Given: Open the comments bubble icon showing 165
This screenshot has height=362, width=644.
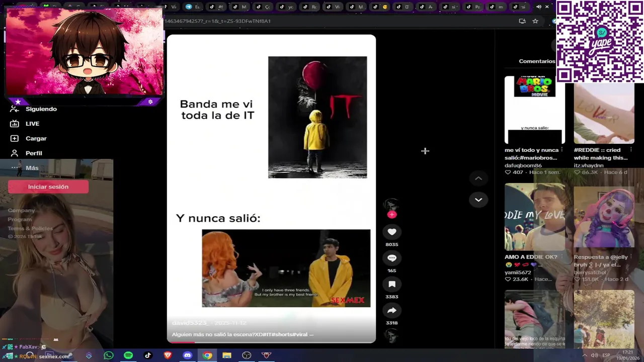Looking at the screenshot, I should 392,258.
